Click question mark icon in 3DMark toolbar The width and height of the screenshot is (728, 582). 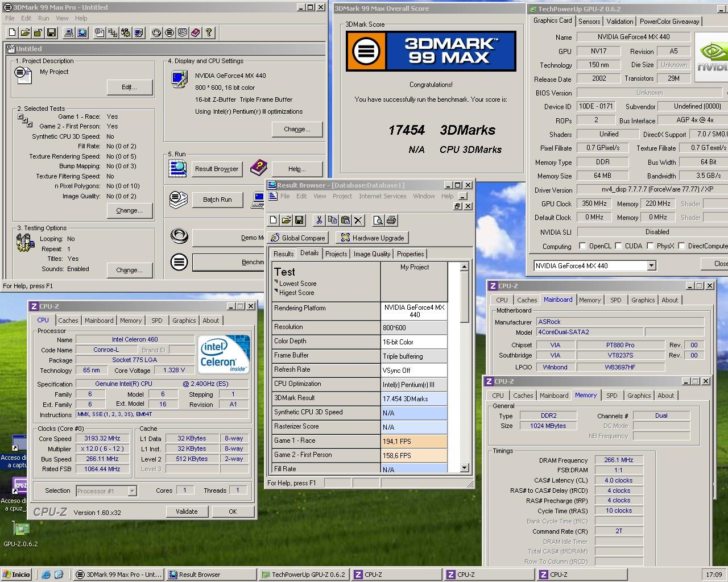[209, 32]
